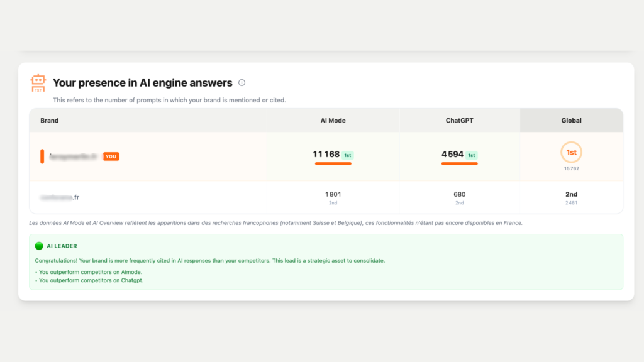
Task: Click the orange marker bar in the YOU row
Action: [42, 156]
